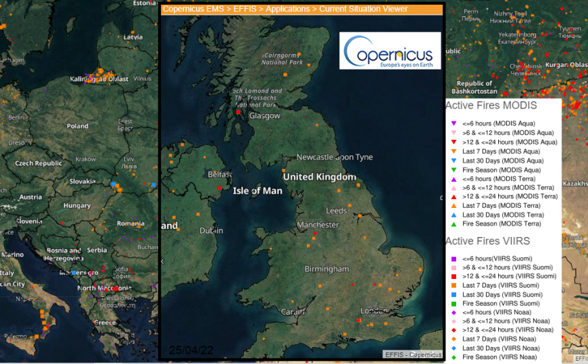Click the Latvia label on background map

(133, 37)
